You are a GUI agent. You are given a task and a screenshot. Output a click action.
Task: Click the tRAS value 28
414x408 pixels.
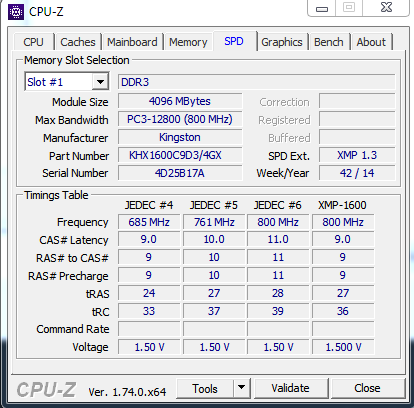278,293
